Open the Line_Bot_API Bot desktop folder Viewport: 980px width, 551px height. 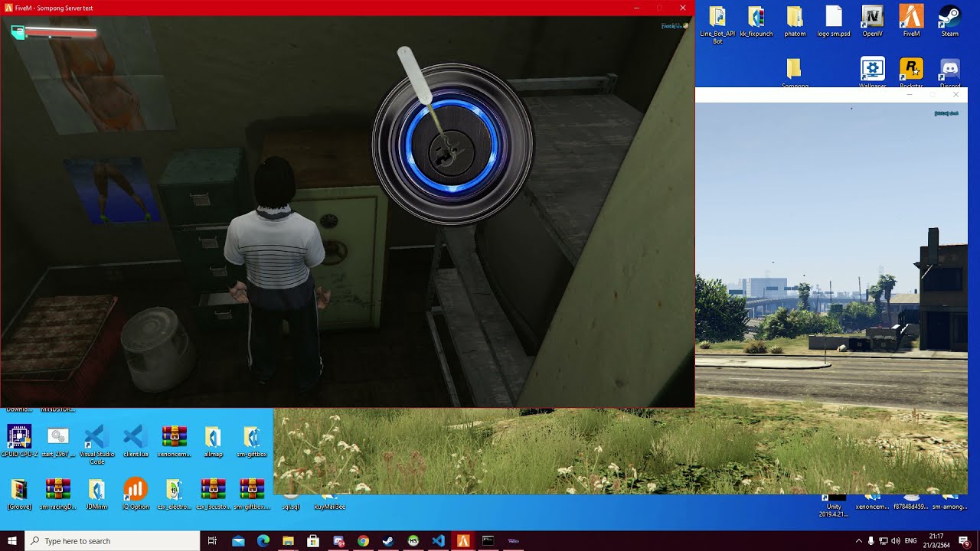point(717,24)
